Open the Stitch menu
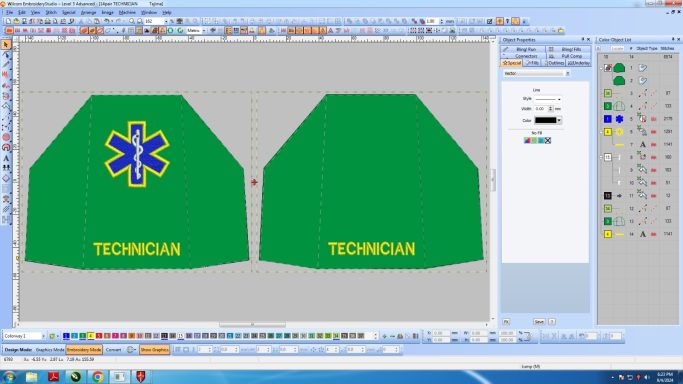This screenshot has width=683, height=384. tap(51, 13)
